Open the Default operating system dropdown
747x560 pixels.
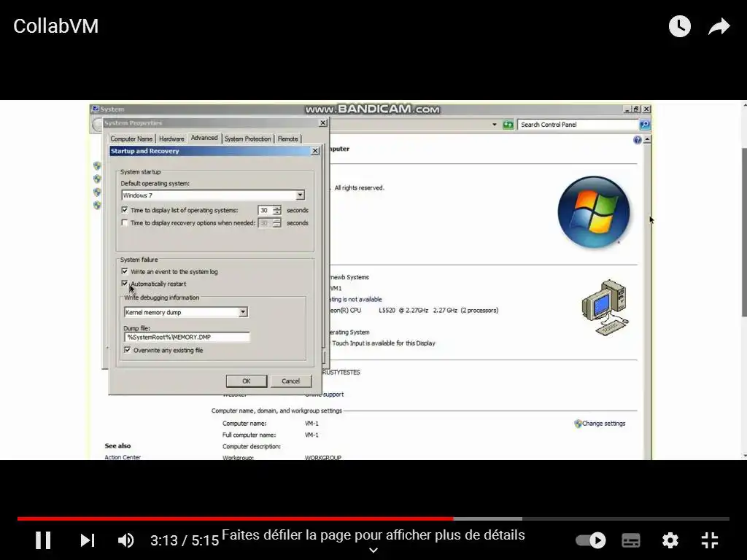click(x=300, y=195)
